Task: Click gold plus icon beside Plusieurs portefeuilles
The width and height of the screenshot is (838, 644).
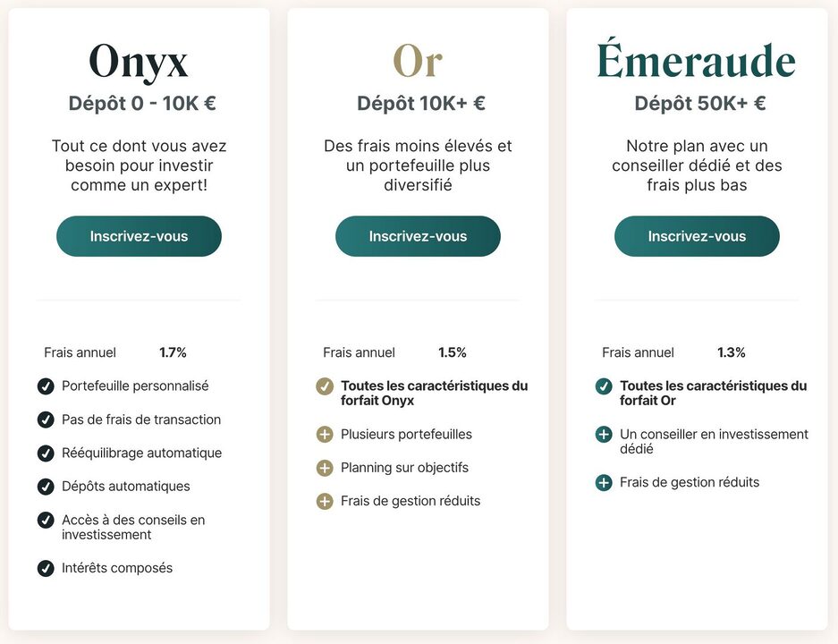Action: pyautogui.click(x=325, y=434)
